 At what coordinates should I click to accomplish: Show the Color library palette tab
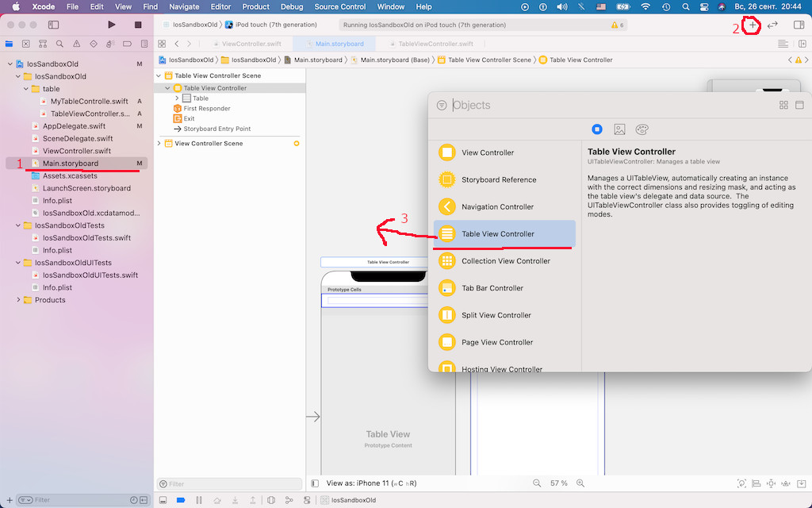pos(642,129)
